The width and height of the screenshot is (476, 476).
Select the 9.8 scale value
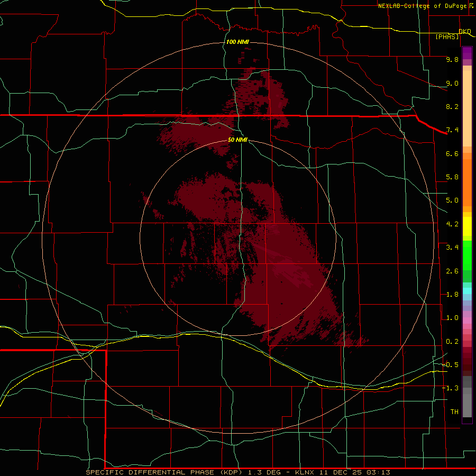click(452, 59)
